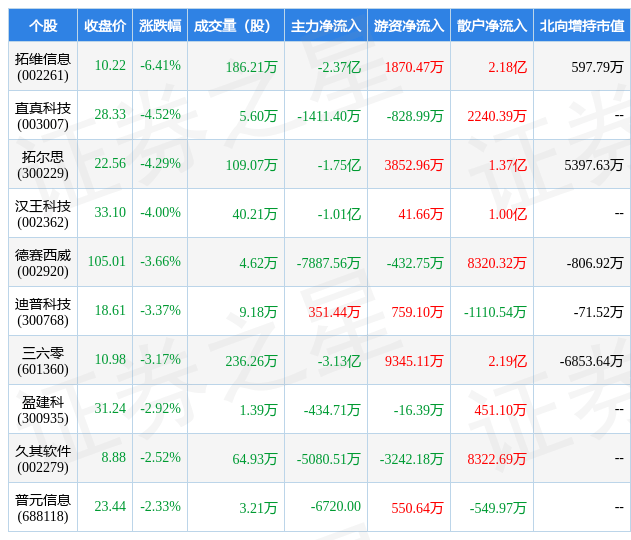Click the 收盘价 column header
The width and height of the screenshot is (631, 540).
coord(105,26)
